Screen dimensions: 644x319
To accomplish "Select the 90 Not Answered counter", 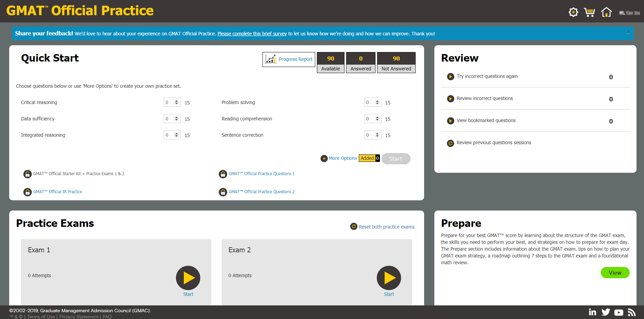I will pos(396,63).
